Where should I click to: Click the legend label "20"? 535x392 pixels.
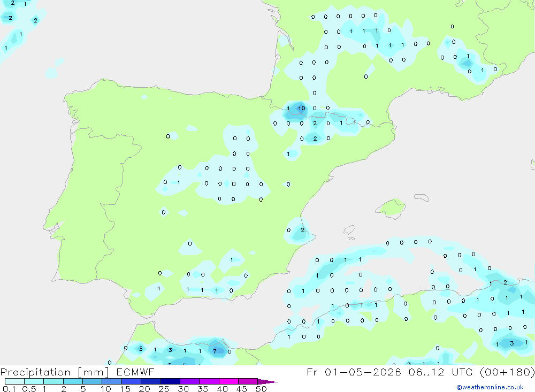coord(144,389)
